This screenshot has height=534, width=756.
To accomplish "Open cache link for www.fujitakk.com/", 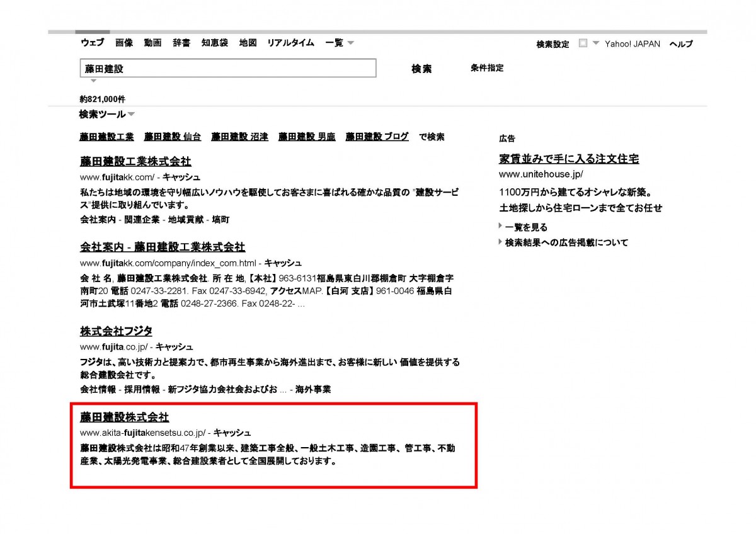I will click(181, 178).
